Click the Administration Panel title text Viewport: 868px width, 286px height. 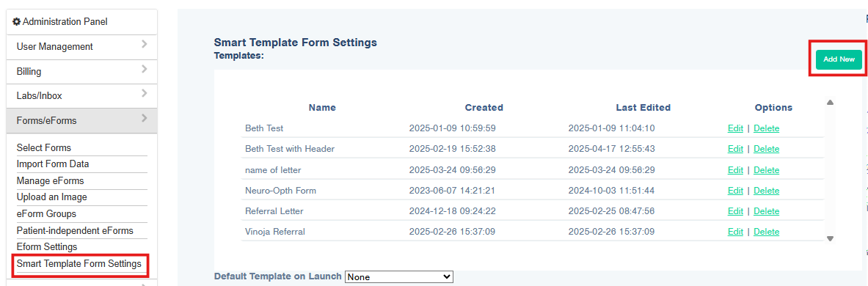(x=65, y=22)
